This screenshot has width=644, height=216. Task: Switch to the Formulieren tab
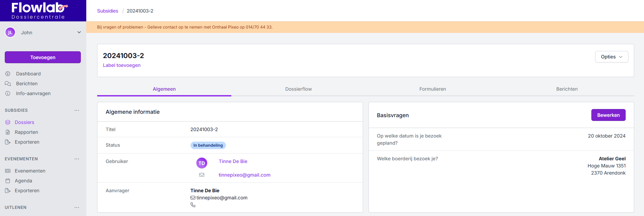tap(432, 89)
